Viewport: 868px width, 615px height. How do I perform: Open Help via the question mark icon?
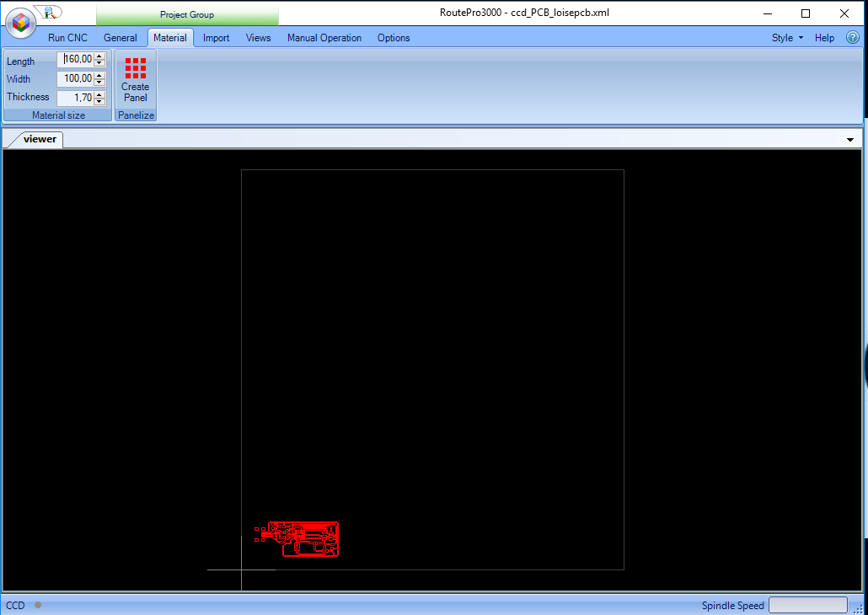click(x=853, y=38)
